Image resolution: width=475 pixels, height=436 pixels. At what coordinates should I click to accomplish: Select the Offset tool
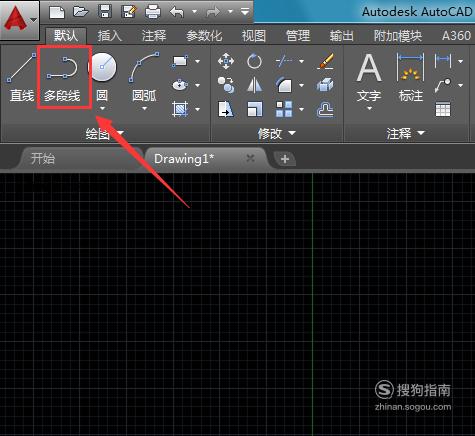click(325, 110)
